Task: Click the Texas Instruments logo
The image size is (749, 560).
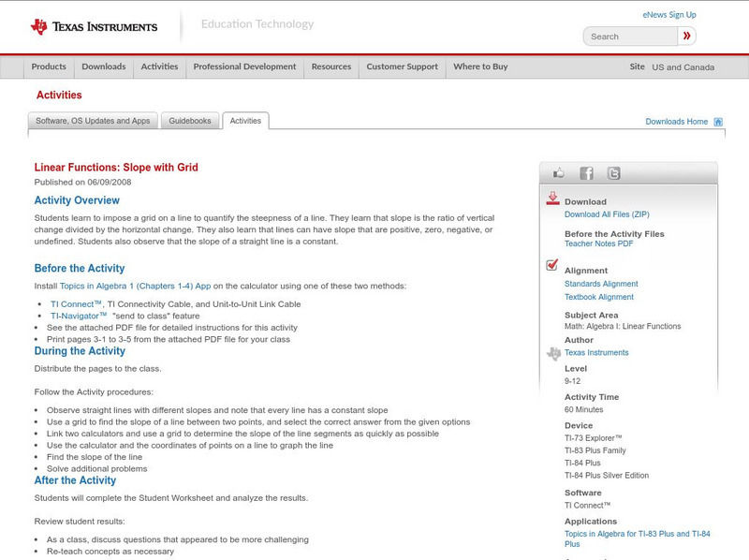Action: tap(94, 27)
